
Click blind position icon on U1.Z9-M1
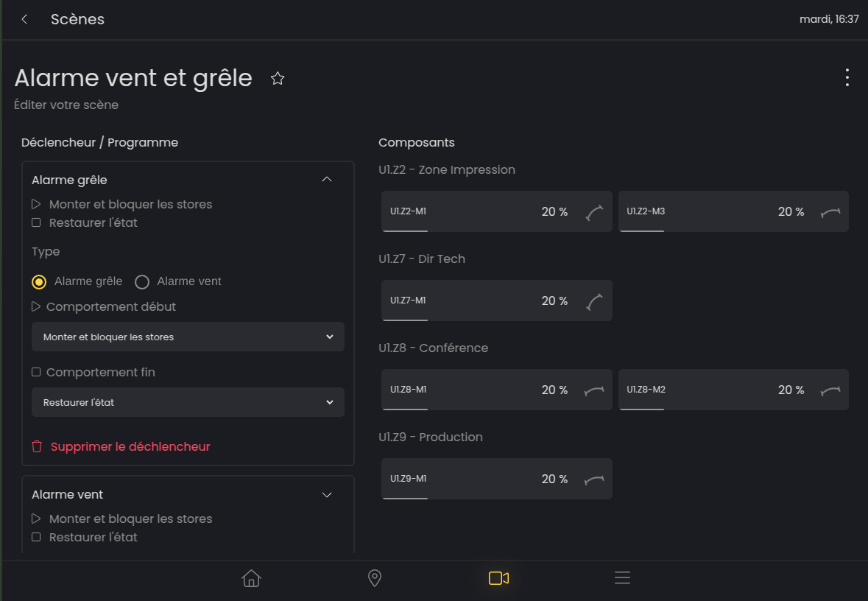pyautogui.click(x=594, y=479)
